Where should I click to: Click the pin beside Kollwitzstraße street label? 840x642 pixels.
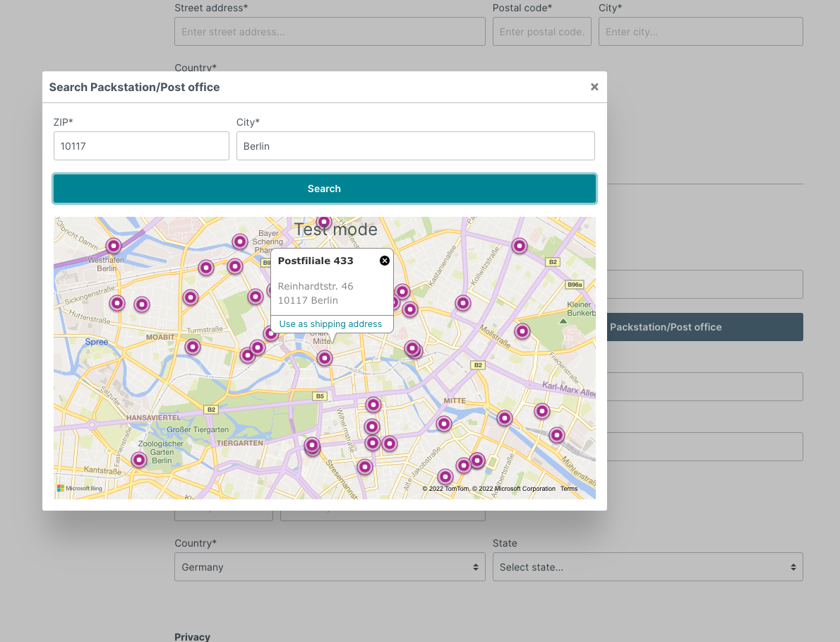(x=463, y=303)
